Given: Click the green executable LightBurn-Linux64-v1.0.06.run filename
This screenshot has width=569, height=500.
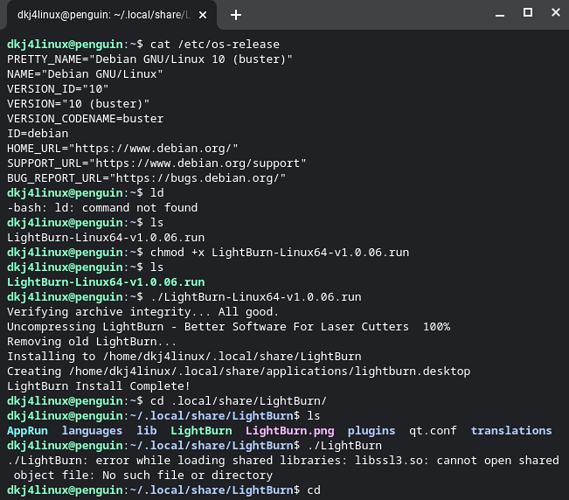Looking at the screenshot, I should click(106, 282).
